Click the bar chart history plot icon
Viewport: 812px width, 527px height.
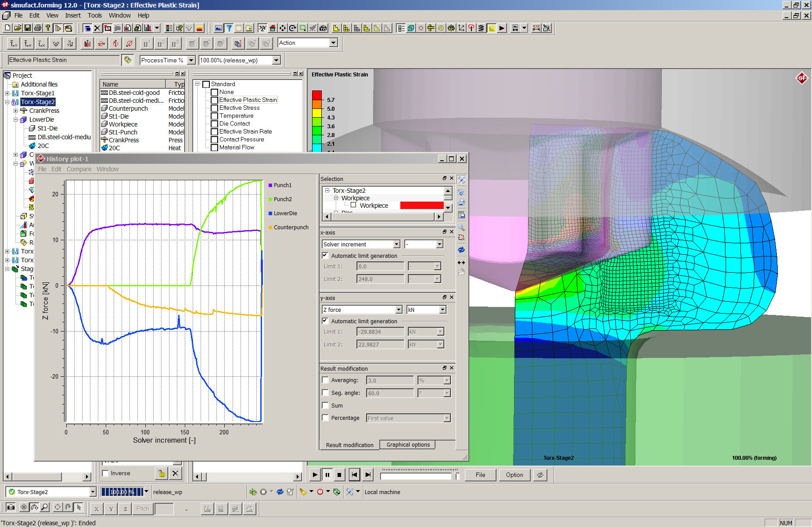[x=148, y=28]
